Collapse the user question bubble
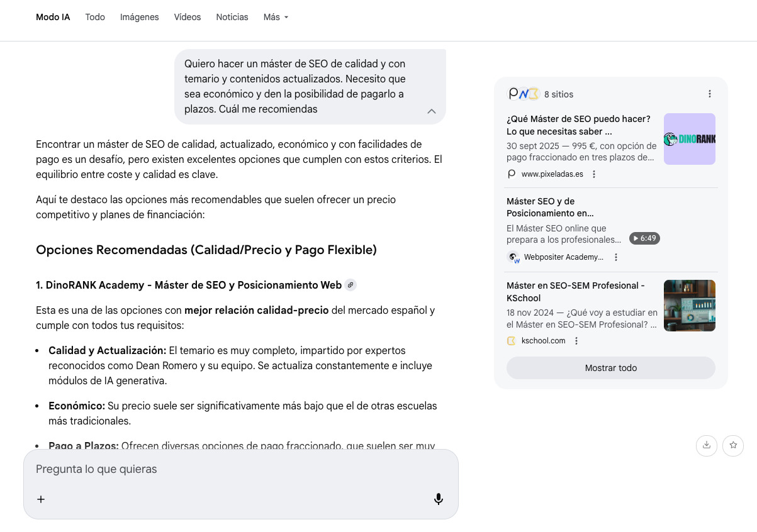Image resolution: width=757 pixels, height=532 pixels. [x=432, y=111]
